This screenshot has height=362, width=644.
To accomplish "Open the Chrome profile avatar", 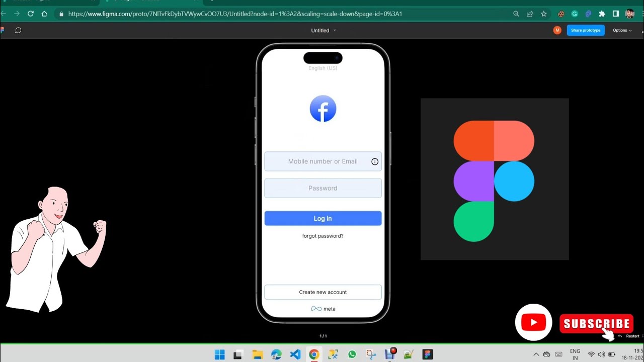I will click(x=630, y=14).
